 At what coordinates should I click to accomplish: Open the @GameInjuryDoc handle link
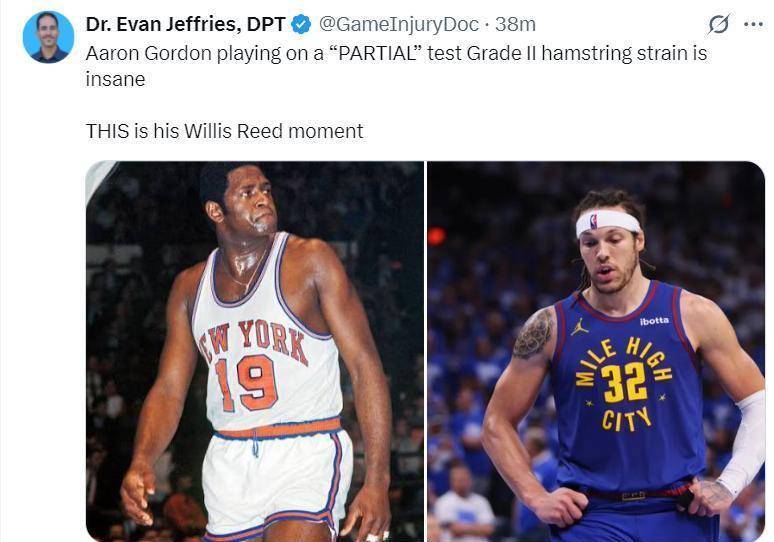tap(399, 24)
